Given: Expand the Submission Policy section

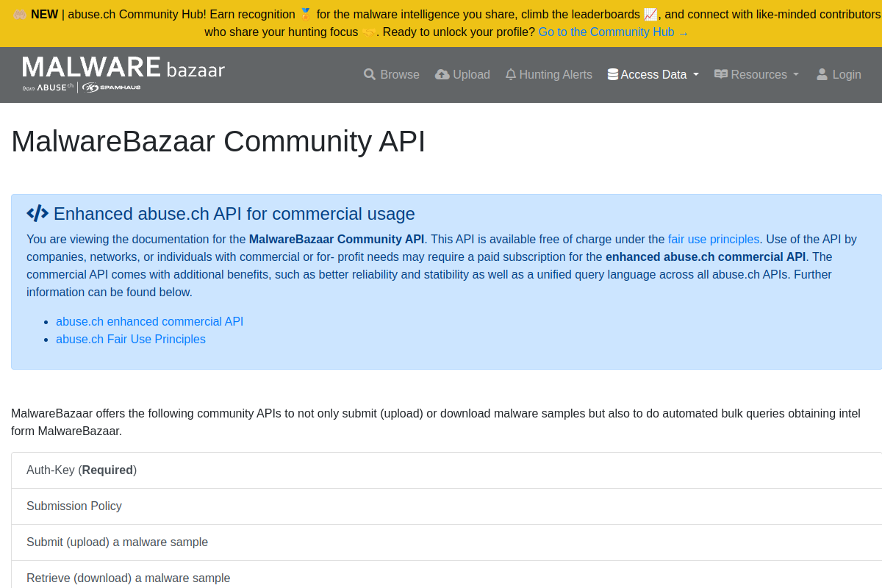Looking at the screenshot, I should click(x=447, y=506).
